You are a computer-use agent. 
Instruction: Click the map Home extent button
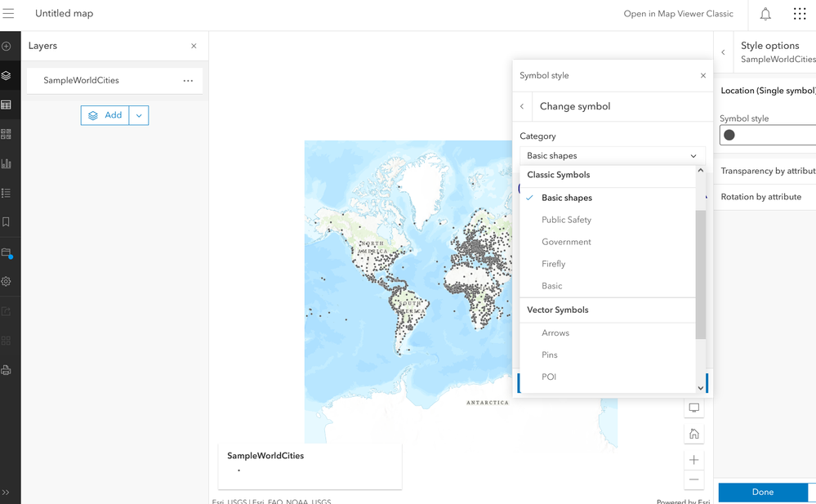pos(694,434)
